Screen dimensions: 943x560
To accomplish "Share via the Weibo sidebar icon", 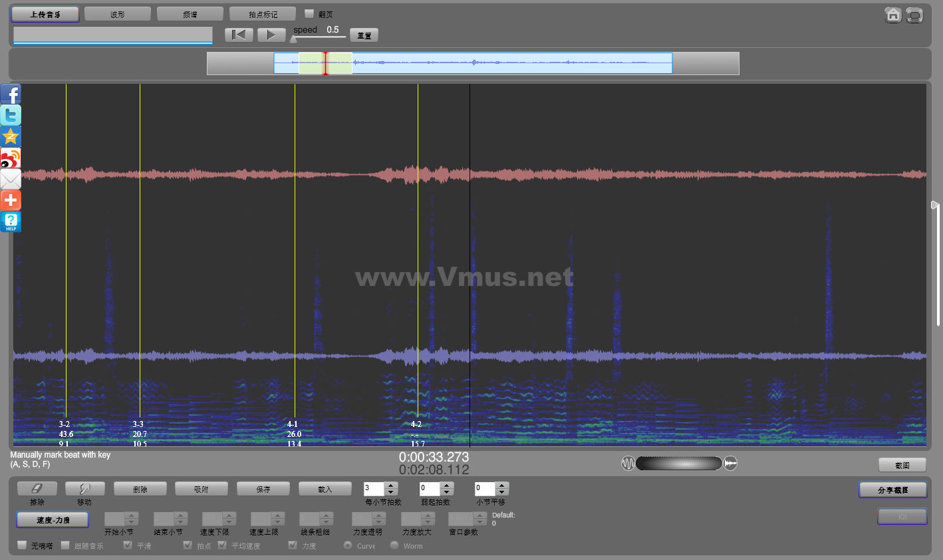I will pos(11,158).
